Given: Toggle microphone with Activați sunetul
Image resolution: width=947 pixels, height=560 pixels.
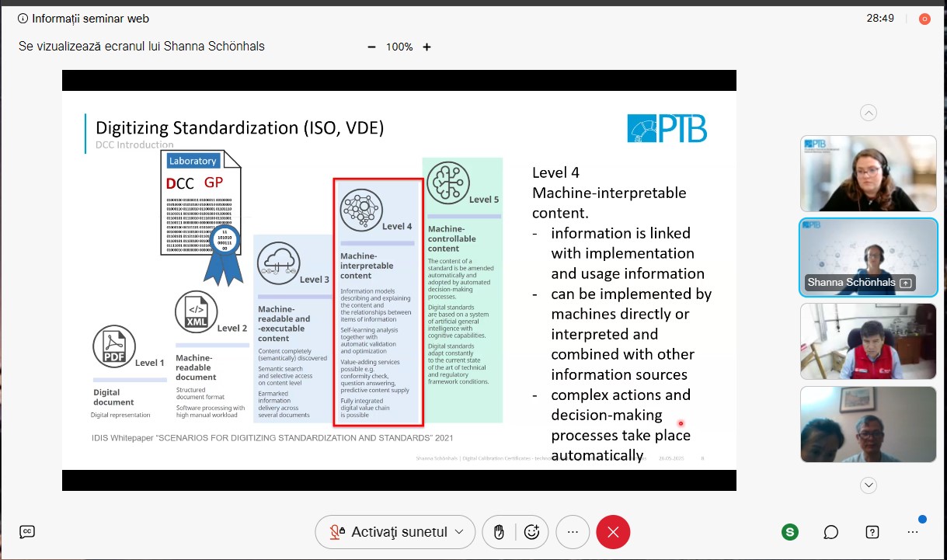Looking at the screenshot, I should [x=388, y=532].
